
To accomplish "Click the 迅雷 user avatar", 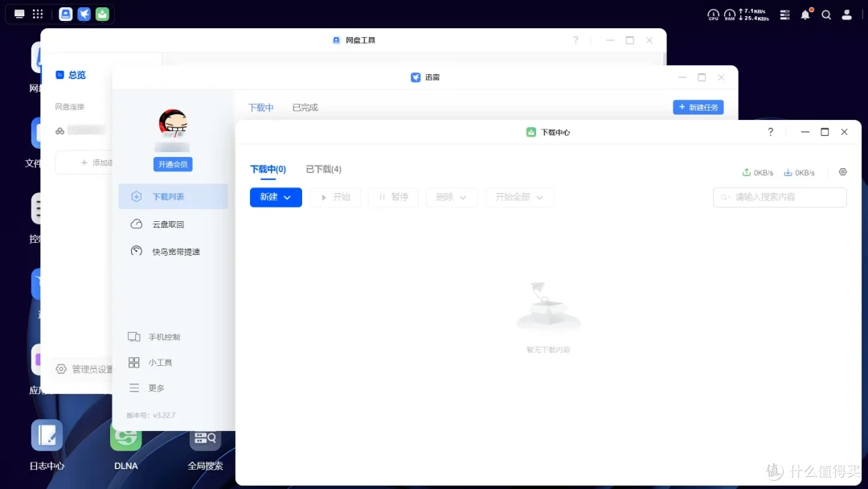I will pos(173,123).
